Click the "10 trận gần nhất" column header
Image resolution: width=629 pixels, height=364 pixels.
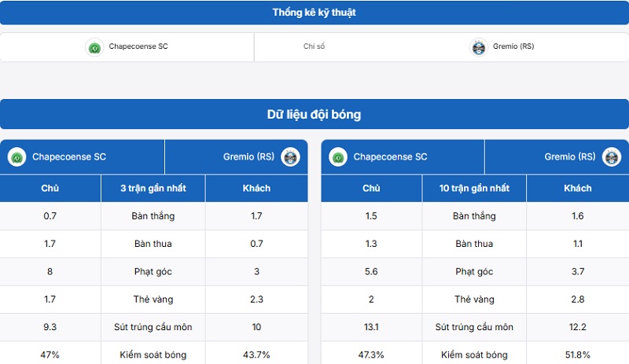point(475,189)
